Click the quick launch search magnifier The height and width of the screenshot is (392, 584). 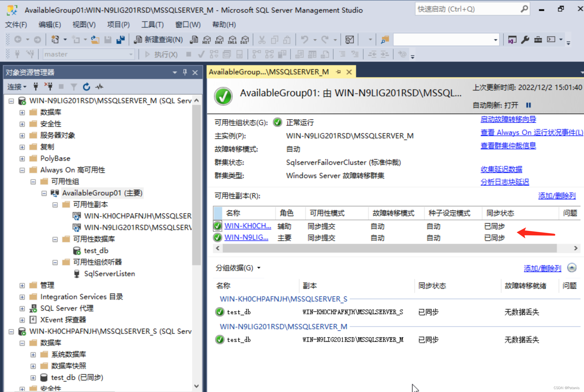pyautogui.click(x=524, y=9)
